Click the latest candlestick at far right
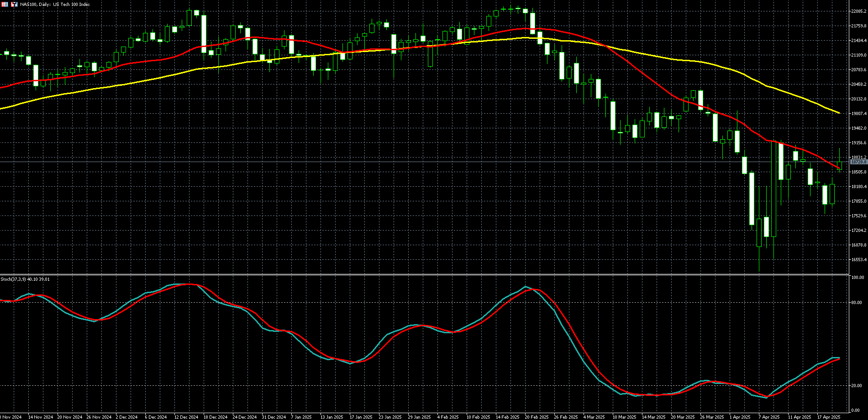 pos(839,165)
